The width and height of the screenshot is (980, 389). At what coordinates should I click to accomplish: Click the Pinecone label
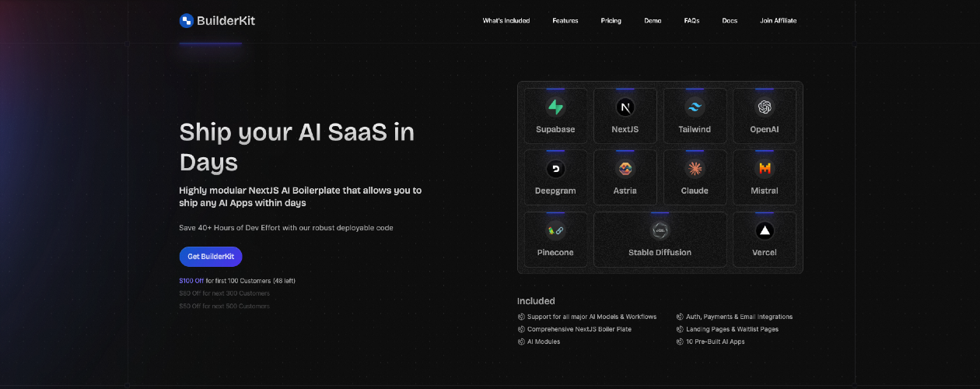point(555,252)
